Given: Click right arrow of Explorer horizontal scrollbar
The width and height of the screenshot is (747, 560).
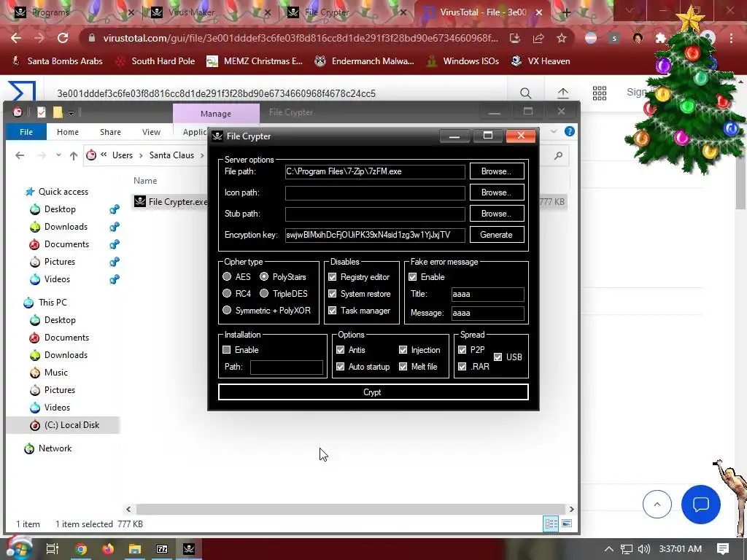Looking at the screenshot, I should pos(571,509).
